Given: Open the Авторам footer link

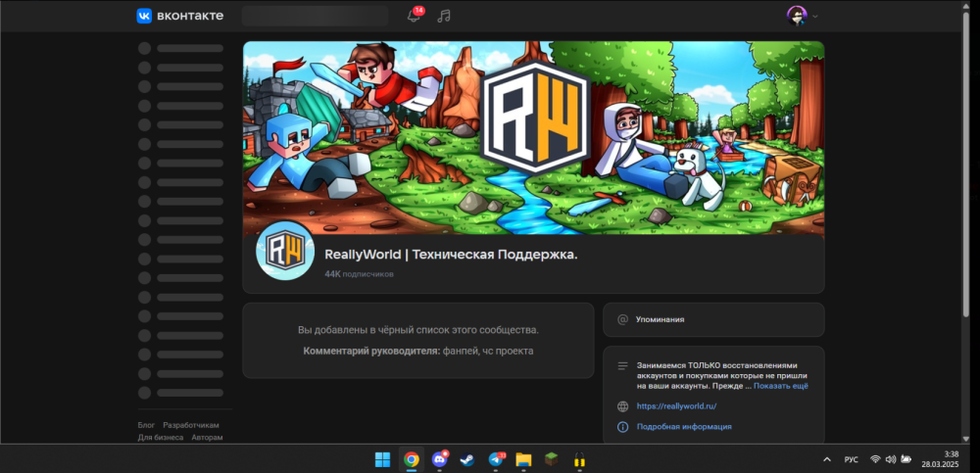Looking at the screenshot, I should [207, 438].
